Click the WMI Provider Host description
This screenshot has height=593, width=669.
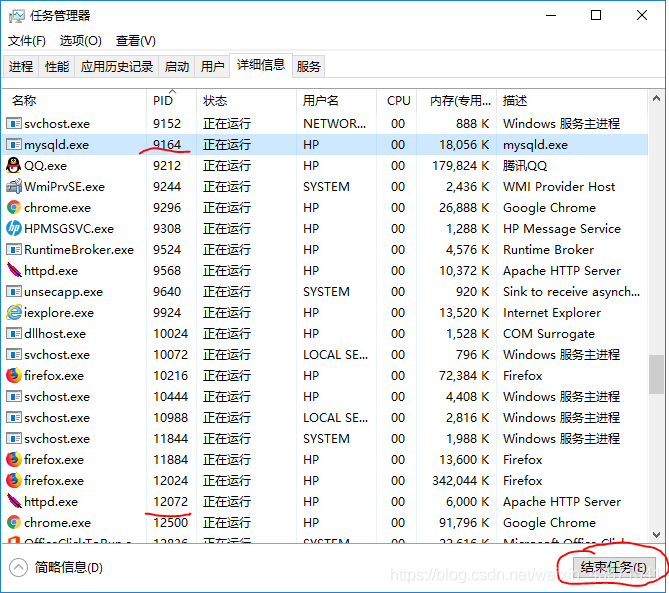point(559,186)
